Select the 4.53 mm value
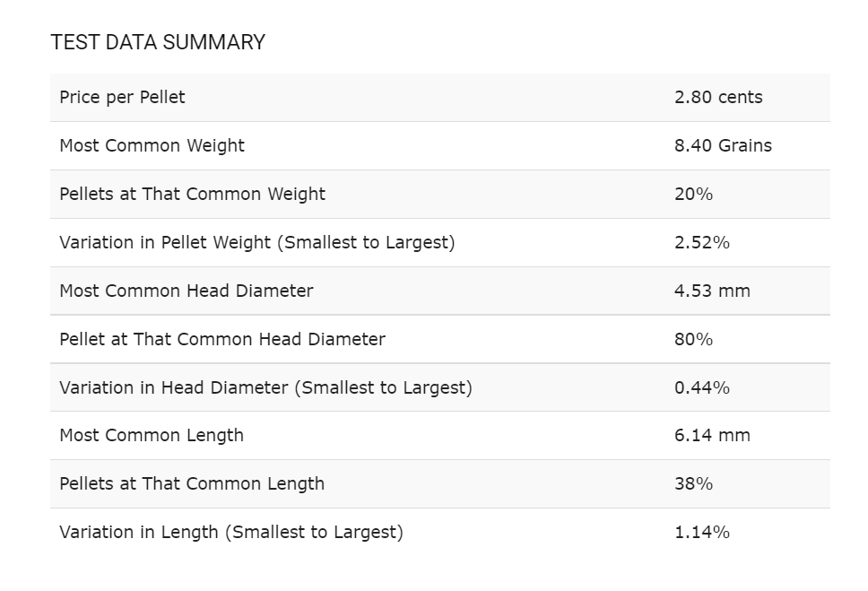This screenshot has width=868, height=591. (x=712, y=291)
